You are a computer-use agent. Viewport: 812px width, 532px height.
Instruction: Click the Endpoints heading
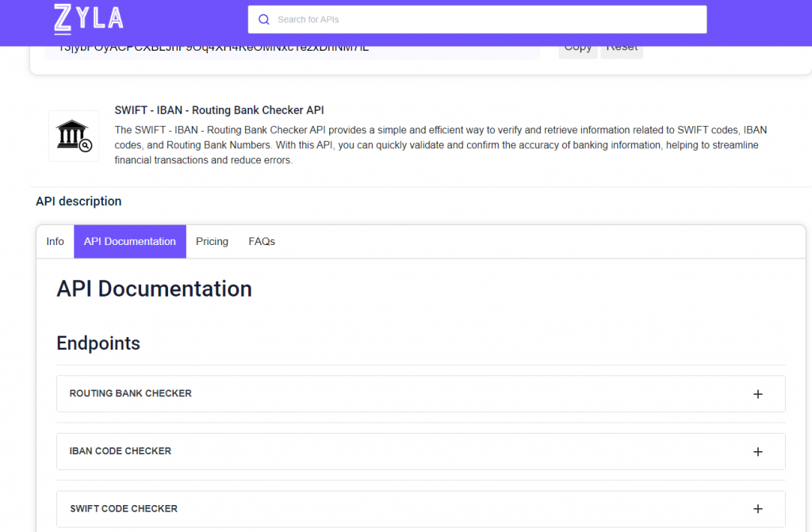tap(98, 343)
